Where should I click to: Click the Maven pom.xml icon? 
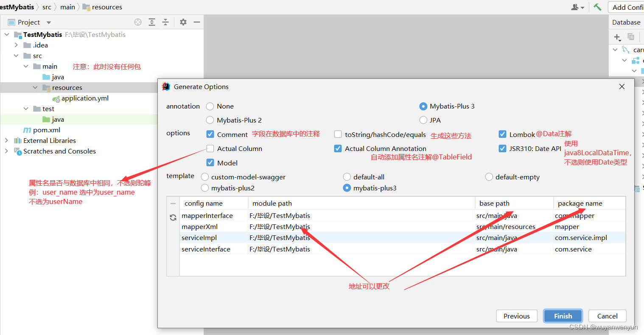(x=27, y=130)
